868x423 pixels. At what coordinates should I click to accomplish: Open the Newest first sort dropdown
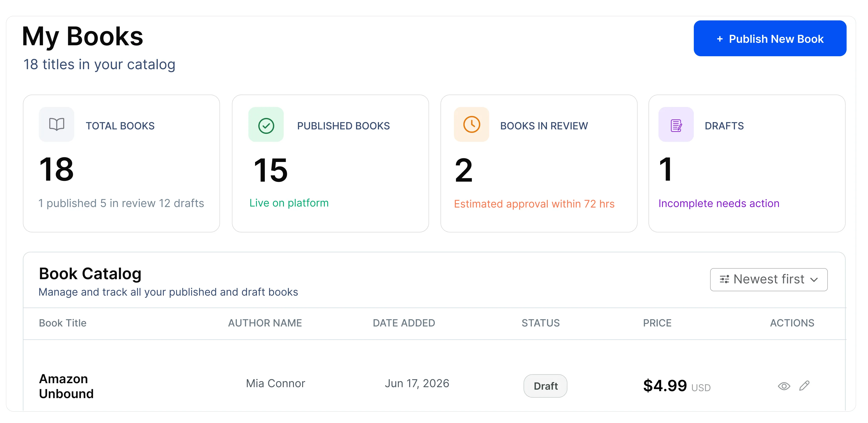click(x=769, y=279)
